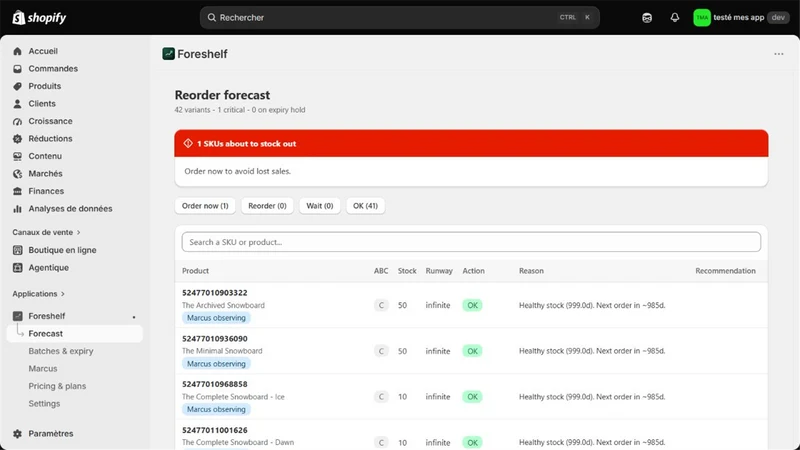The image size is (800, 450).
Task: Click the Agentique icon
Action: (17, 267)
